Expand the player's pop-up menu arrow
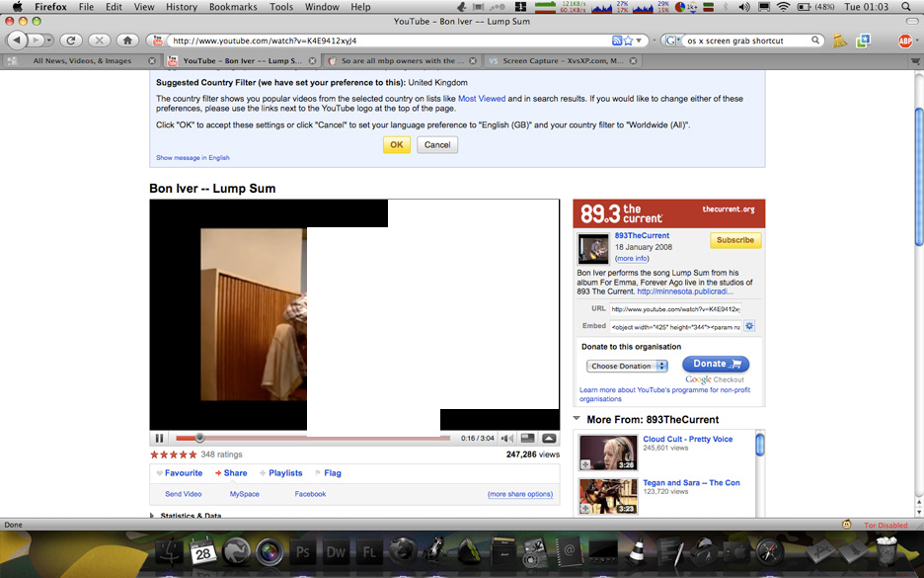The image size is (924, 578). 549,439
